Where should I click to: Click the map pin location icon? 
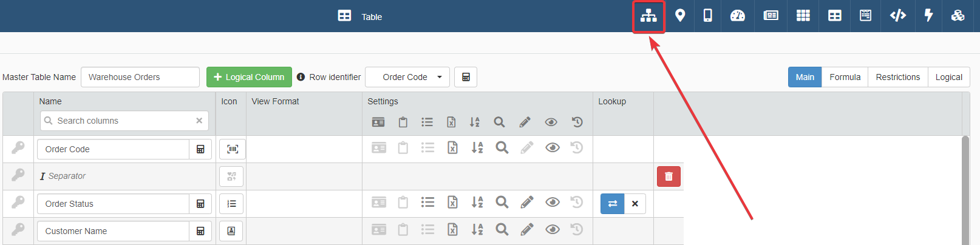[x=680, y=16]
